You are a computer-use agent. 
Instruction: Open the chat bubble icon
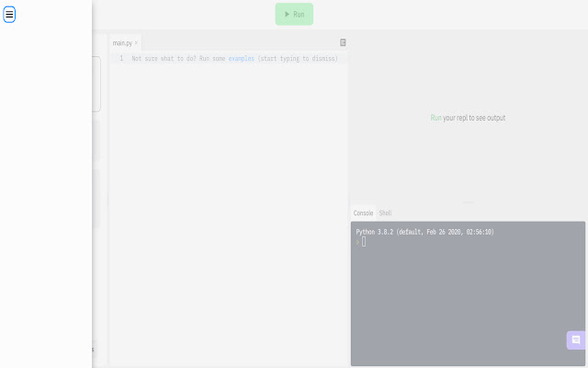[x=576, y=340]
